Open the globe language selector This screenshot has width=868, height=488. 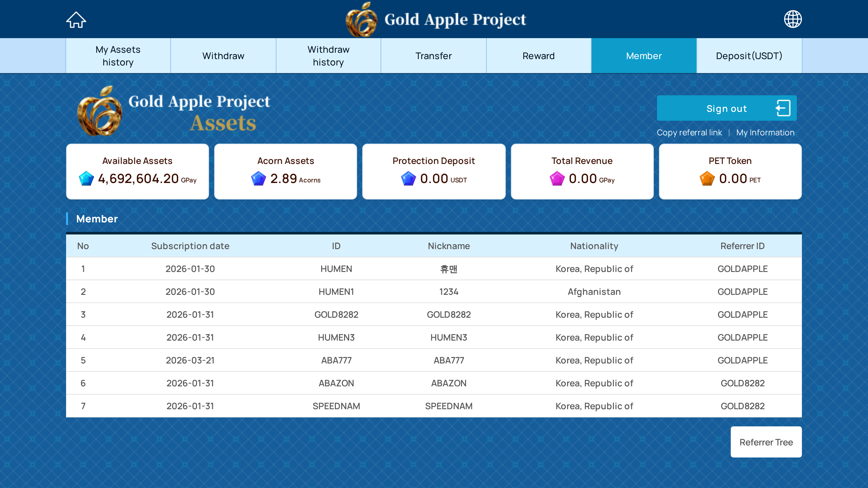point(792,19)
